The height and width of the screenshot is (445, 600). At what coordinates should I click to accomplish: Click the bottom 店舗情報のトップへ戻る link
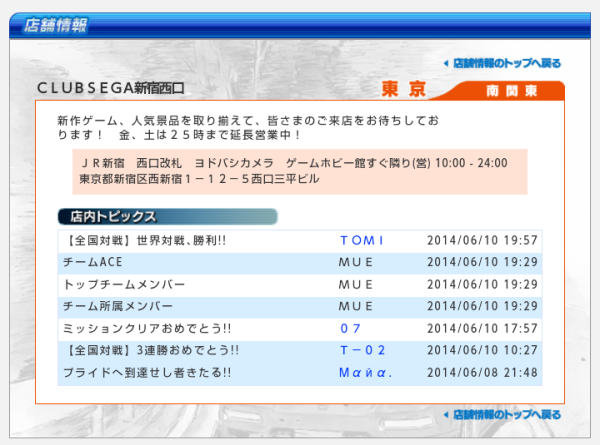pyautogui.click(x=507, y=414)
